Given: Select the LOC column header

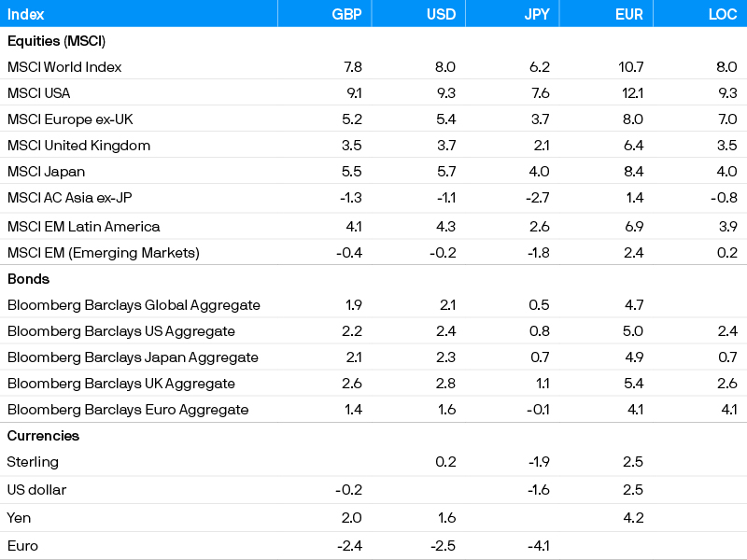Looking at the screenshot, I should click(722, 14).
